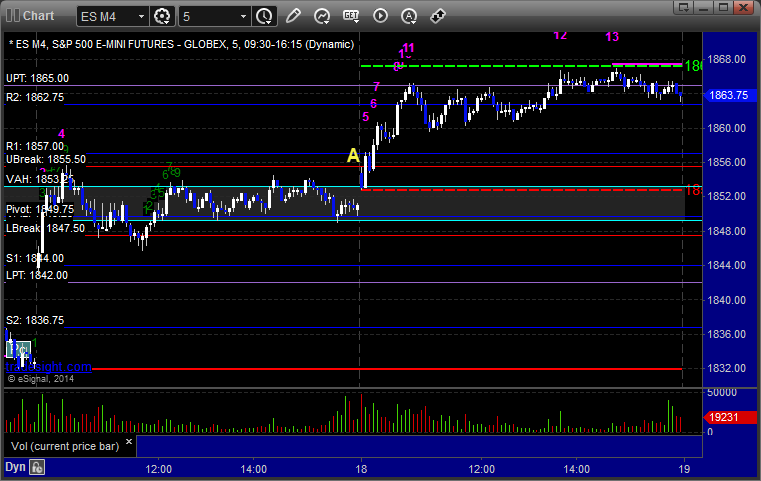The image size is (761, 481).
Task: Click the 1840.00 price axis label
Action: (x=727, y=300)
